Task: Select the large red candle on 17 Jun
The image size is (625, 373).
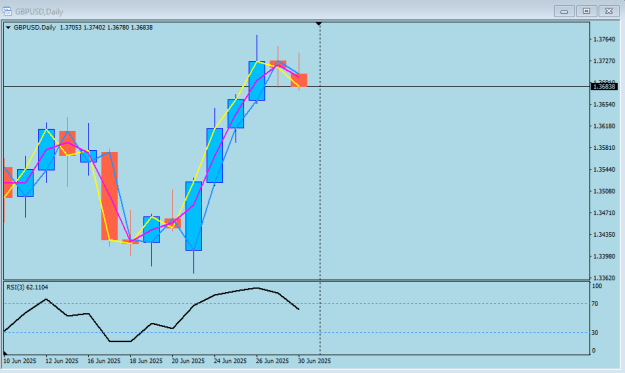Action: point(109,196)
